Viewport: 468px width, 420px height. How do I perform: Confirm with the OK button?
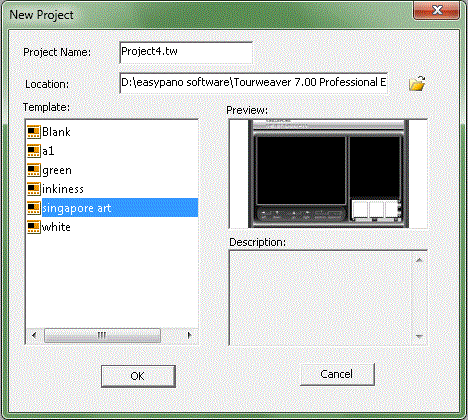(x=138, y=376)
